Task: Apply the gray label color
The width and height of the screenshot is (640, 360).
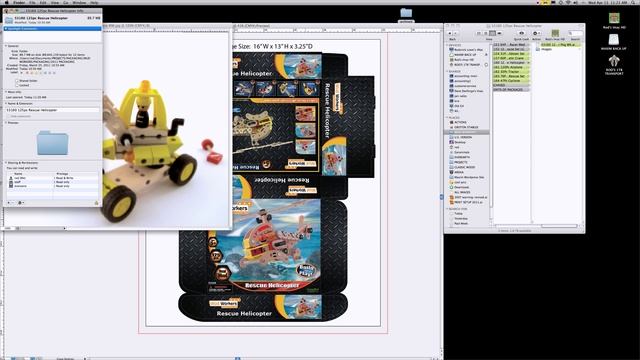Action: point(54,73)
